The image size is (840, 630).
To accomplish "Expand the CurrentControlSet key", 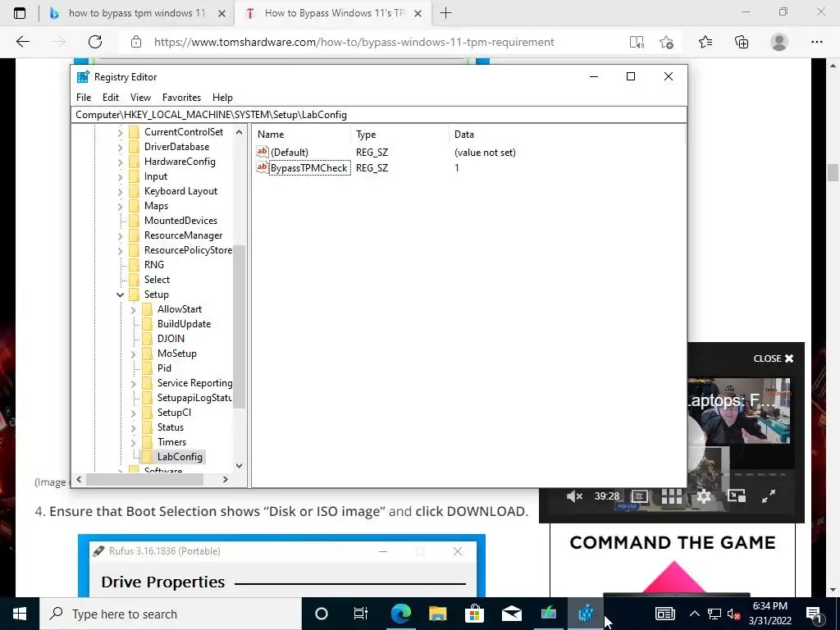I will pos(120,132).
